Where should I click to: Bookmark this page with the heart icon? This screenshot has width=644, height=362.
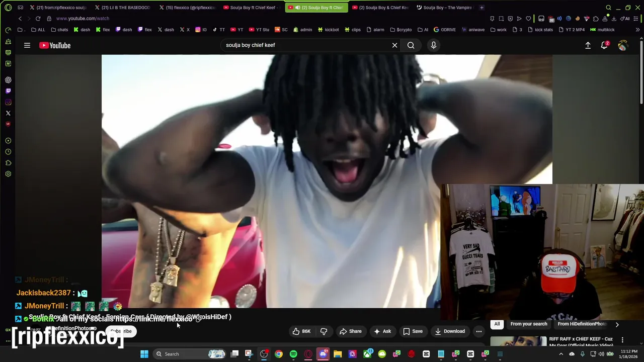[x=528, y=19]
